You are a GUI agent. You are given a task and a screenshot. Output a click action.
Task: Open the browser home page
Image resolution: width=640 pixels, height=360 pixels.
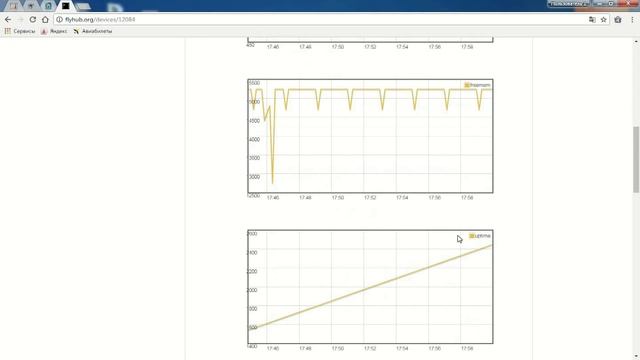45,20
